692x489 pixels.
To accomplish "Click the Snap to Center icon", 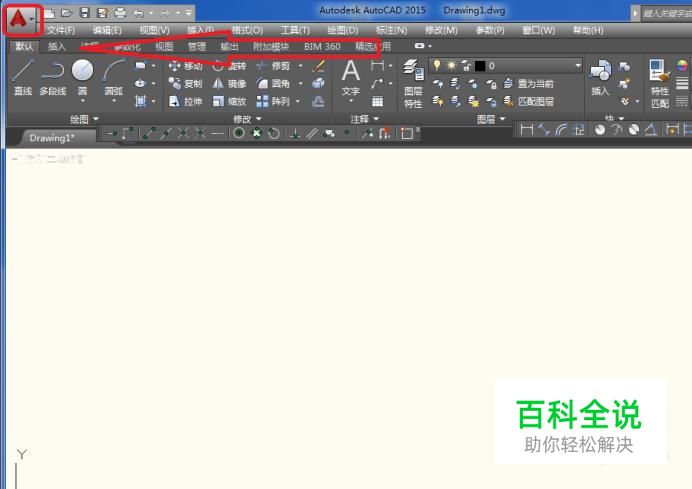I will [239, 133].
